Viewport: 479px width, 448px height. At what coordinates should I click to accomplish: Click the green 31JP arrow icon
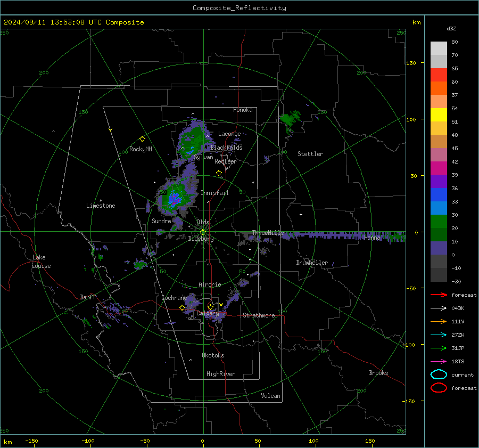[439, 348]
